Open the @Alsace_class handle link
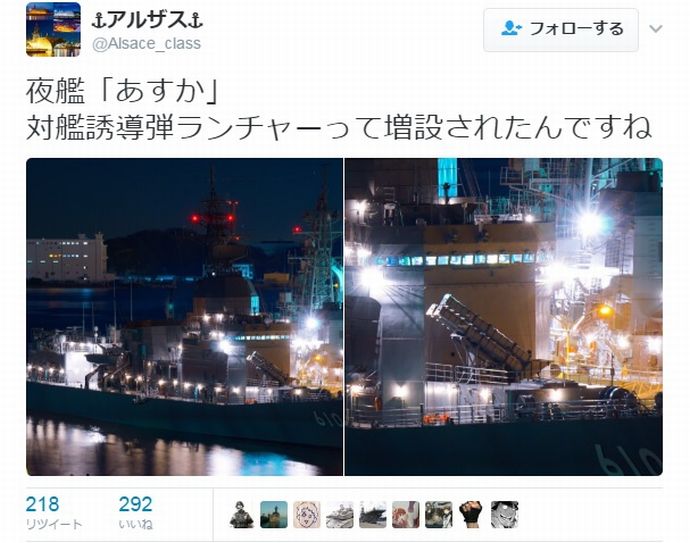This screenshot has width=690, height=543. click(x=147, y=44)
